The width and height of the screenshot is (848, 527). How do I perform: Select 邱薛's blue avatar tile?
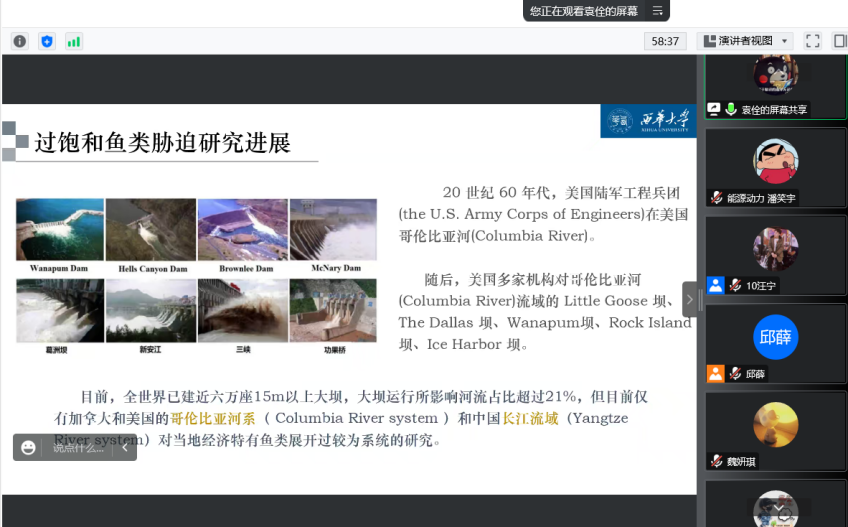click(x=775, y=337)
